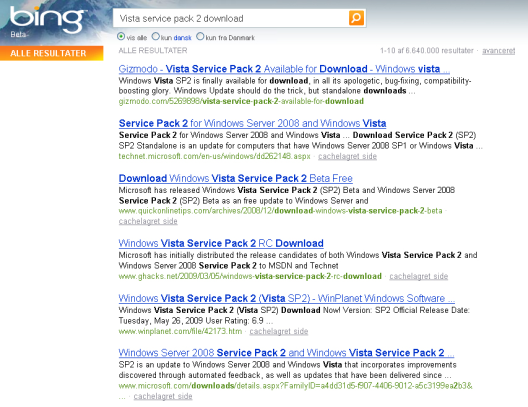
Task: Click the www.ghacks.net green URL
Action: 250,276
